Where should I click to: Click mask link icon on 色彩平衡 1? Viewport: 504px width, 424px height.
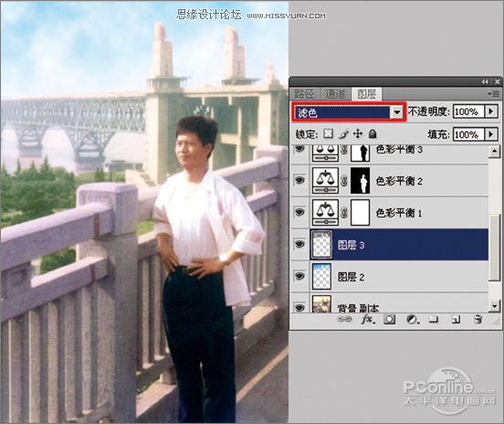[344, 213]
